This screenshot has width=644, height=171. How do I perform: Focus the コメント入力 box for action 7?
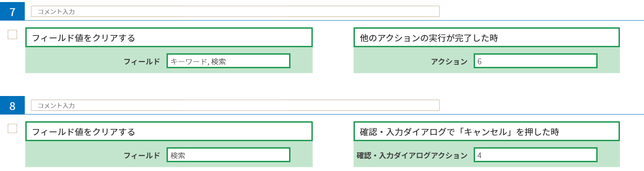click(x=235, y=12)
